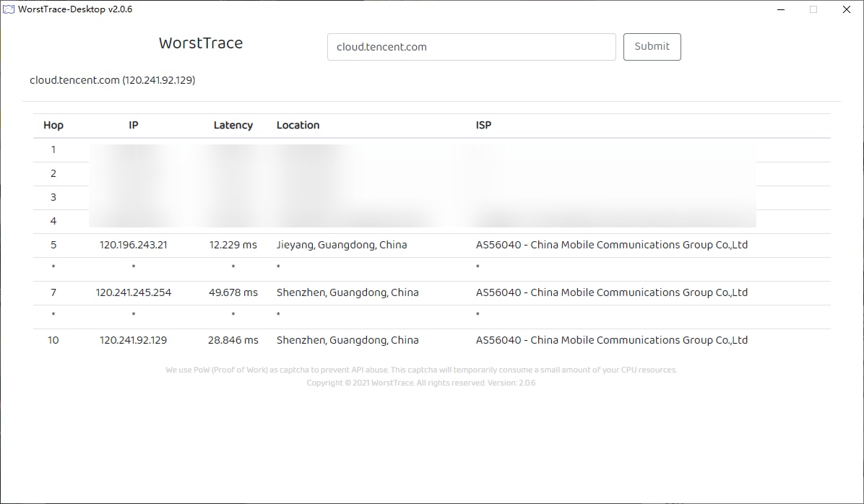Select latency value 49.678 ms
The width and height of the screenshot is (864, 504).
pos(233,292)
